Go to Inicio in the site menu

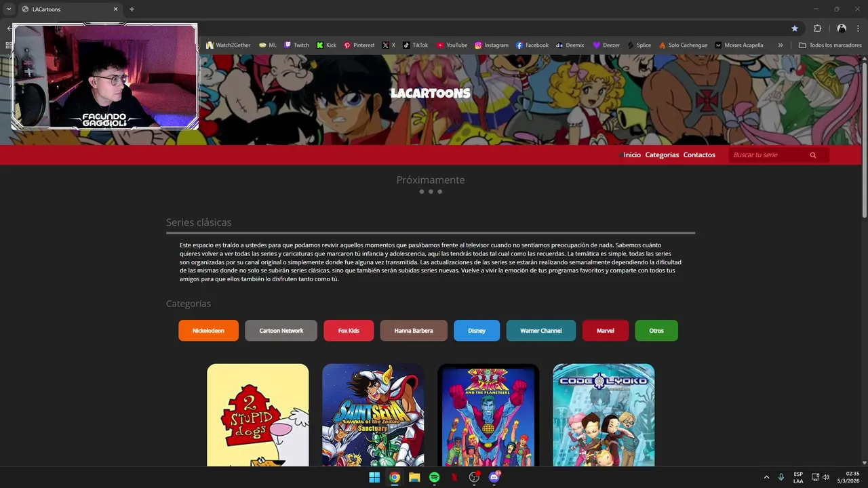[632, 155]
